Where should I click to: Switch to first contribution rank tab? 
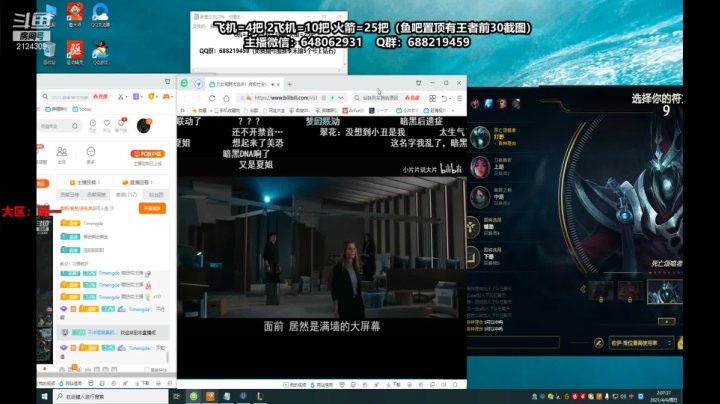click(x=70, y=195)
